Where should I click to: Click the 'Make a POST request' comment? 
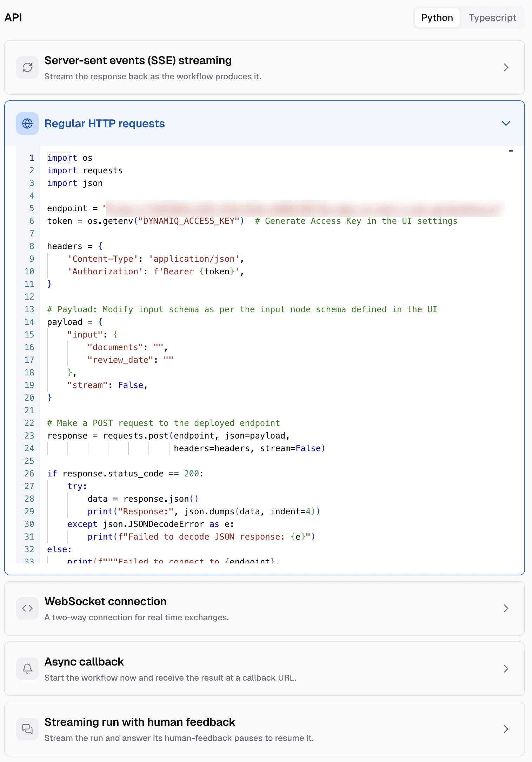click(x=164, y=423)
